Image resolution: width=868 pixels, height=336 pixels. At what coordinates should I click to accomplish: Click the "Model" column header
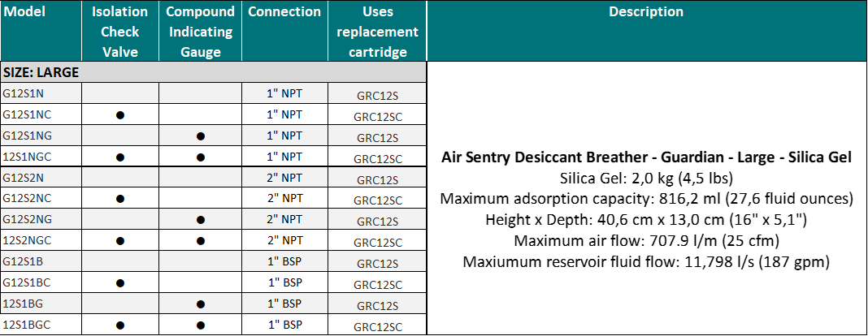[x=23, y=12]
